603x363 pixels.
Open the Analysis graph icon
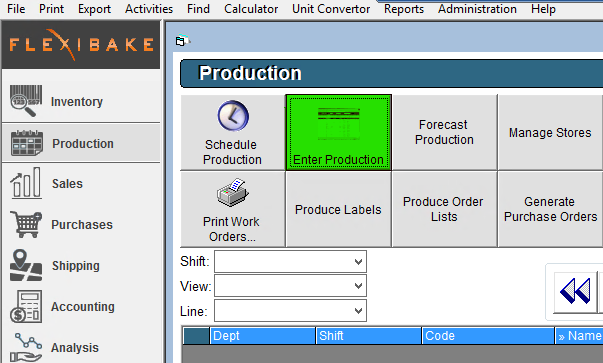[26, 347]
